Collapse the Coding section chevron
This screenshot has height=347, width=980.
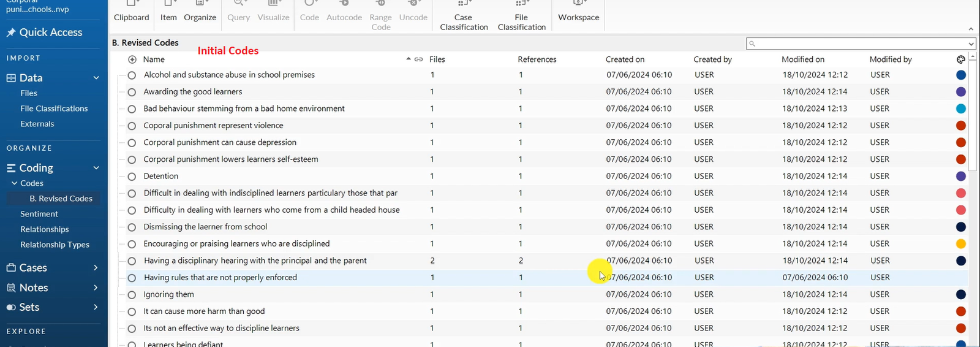coord(96,168)
